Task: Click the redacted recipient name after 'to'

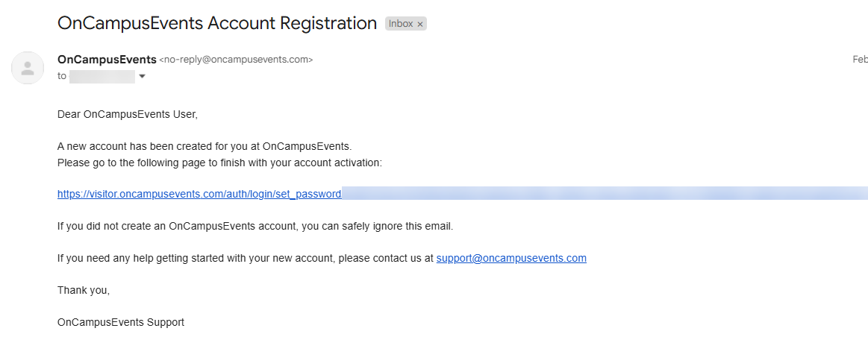Action: [x=102, y=76]
